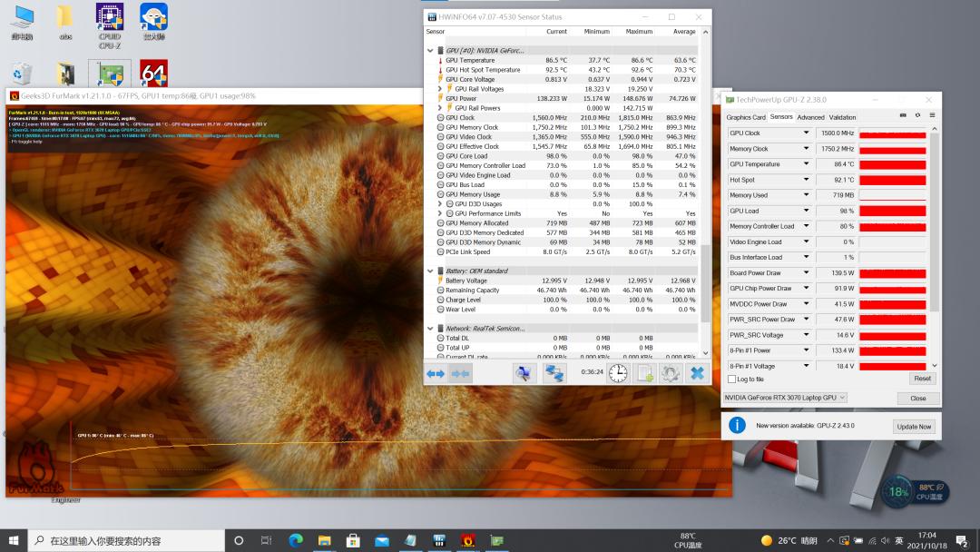Collapse the GPU [#0] NVIDIA GeForce sensor group

point(431,51)
